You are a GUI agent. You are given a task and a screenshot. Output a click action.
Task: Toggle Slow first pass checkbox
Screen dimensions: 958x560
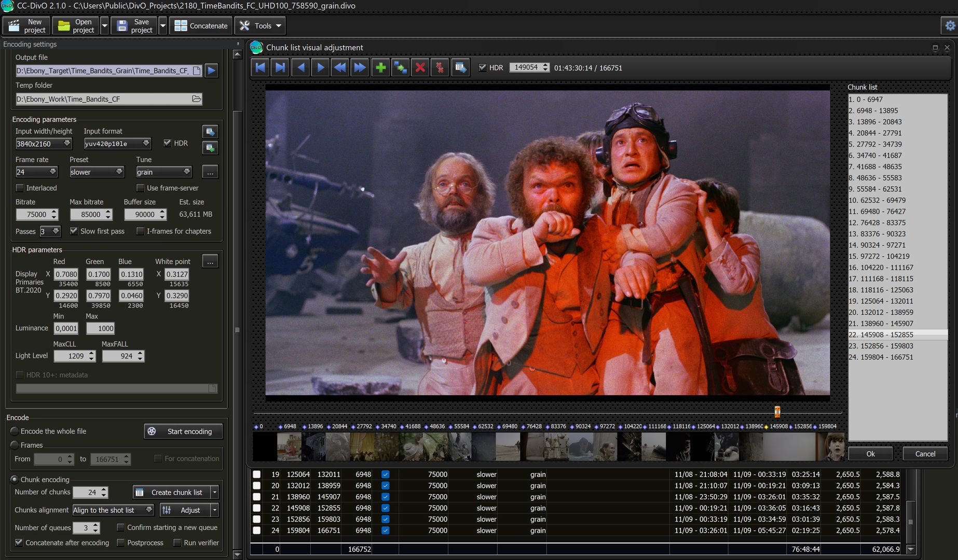point(74,231)
